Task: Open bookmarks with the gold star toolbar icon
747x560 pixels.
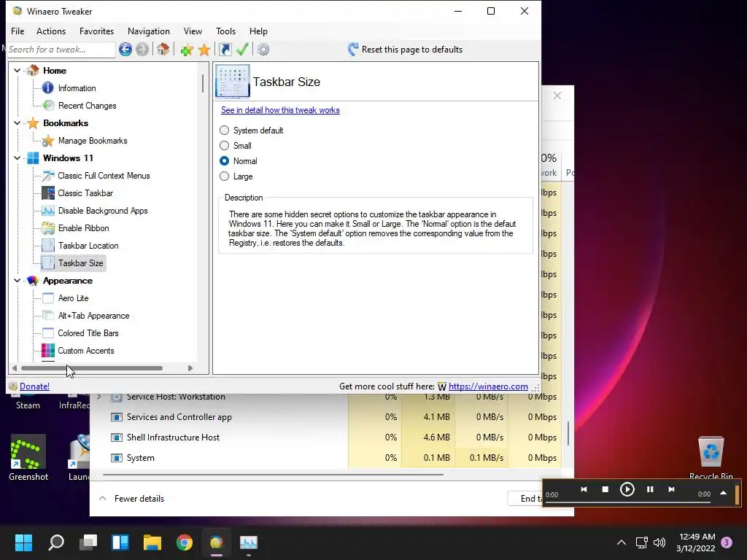Action: (x=204, y=50)
